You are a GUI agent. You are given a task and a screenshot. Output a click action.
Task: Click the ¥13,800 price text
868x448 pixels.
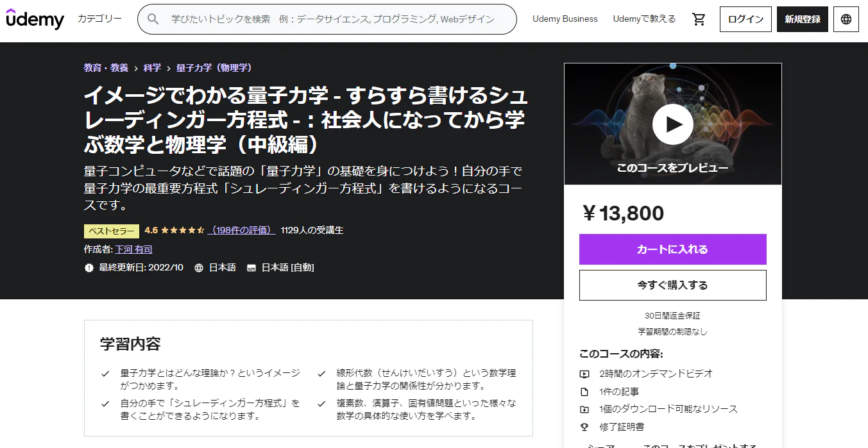[623, 213]
